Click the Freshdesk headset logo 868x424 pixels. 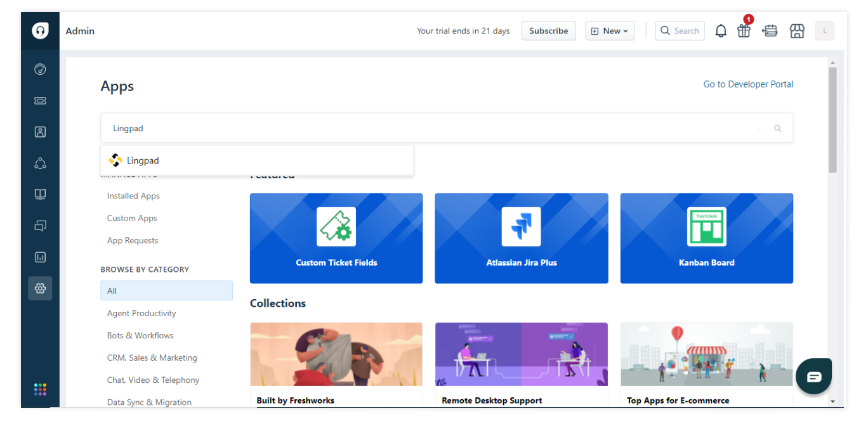tap(40, 30)
